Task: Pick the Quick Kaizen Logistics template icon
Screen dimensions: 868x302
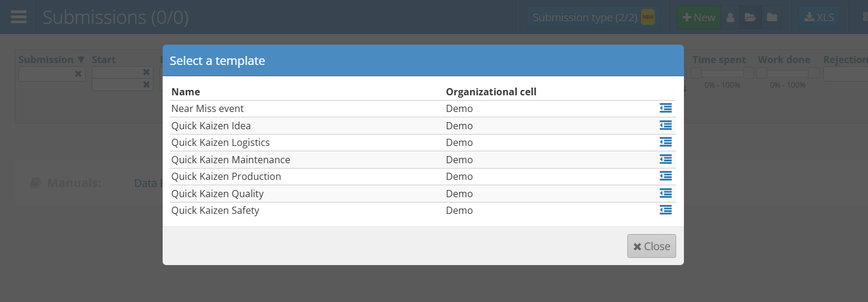Action: click(665, 142)
